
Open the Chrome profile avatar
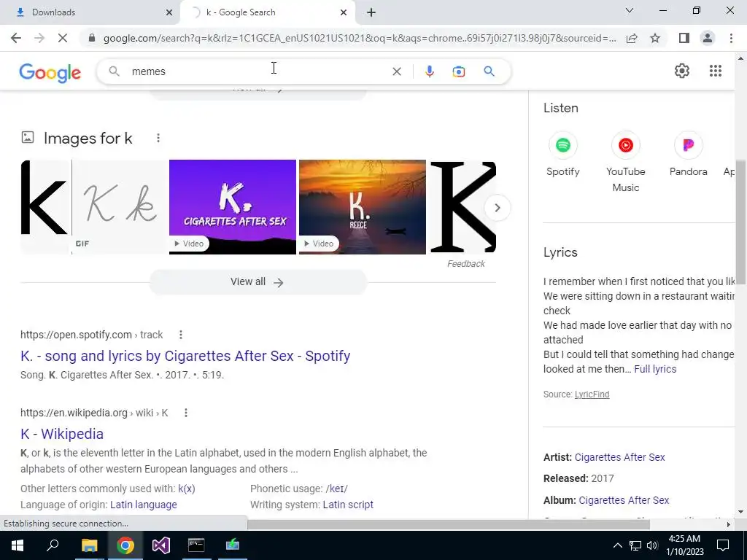(x=708, y=38)
